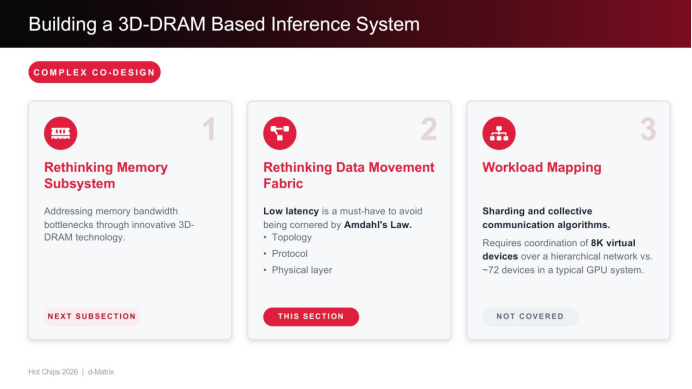Select the Workload Mapping heading
692x389 pixels.
click(542, 167)
